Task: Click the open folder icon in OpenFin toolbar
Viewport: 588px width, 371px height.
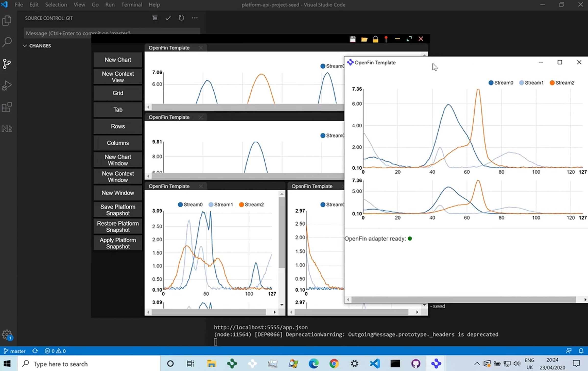Action: (364, 39)
